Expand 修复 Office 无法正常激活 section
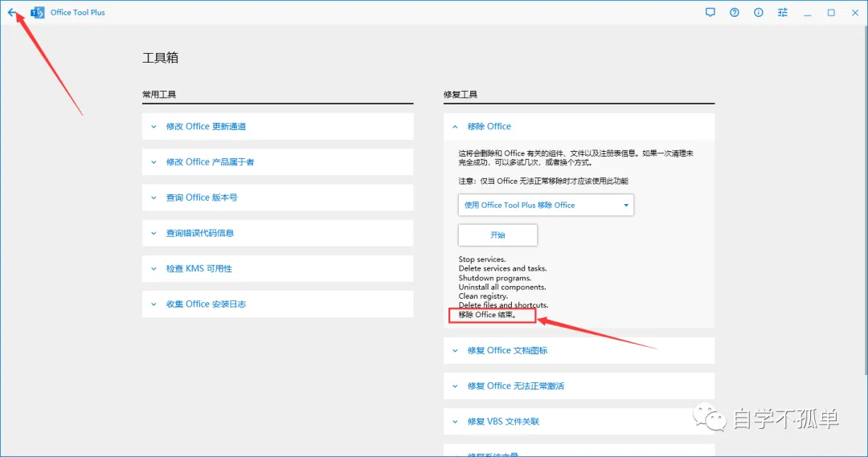The image size is (868, 457). point(579,386)
